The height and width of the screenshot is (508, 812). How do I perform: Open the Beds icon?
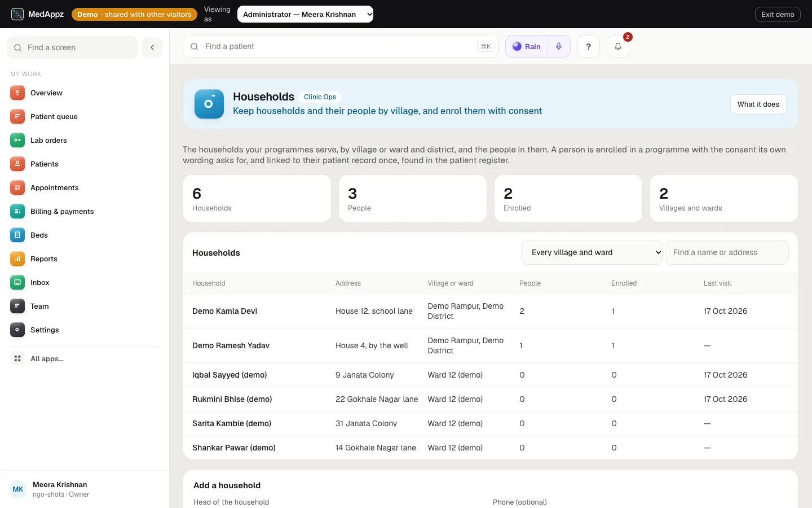(17, 235)
